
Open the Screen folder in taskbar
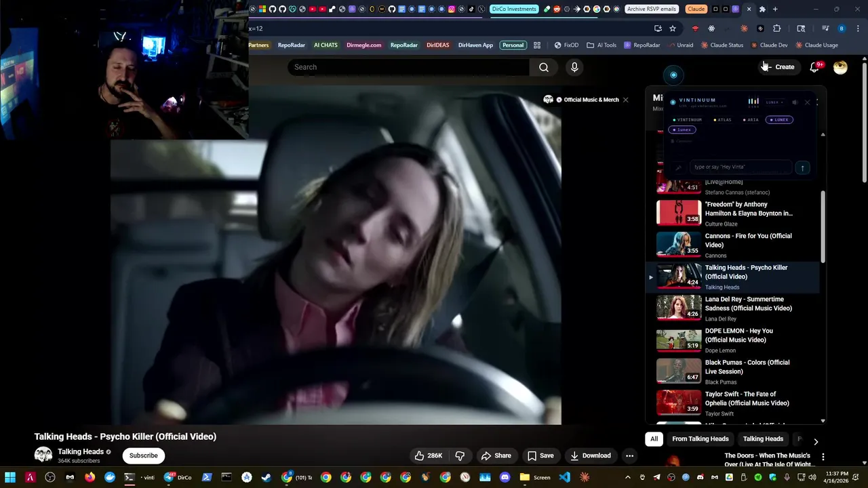(x=535, y=477)
